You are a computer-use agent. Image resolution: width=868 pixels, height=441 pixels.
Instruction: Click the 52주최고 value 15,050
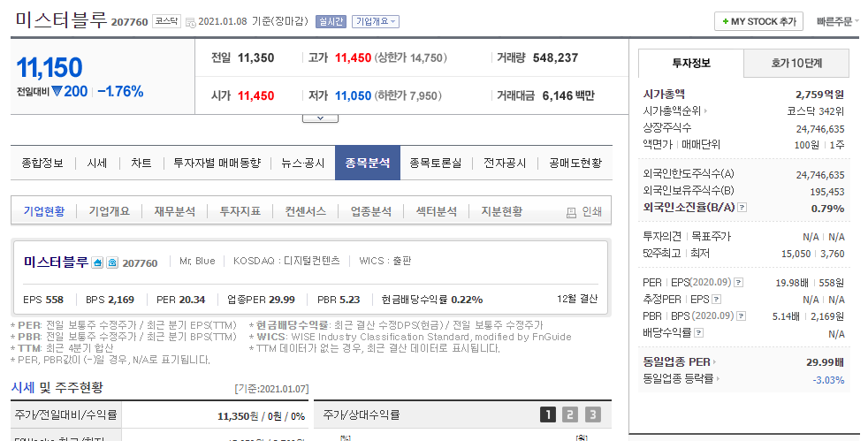[x=796, y=254]
